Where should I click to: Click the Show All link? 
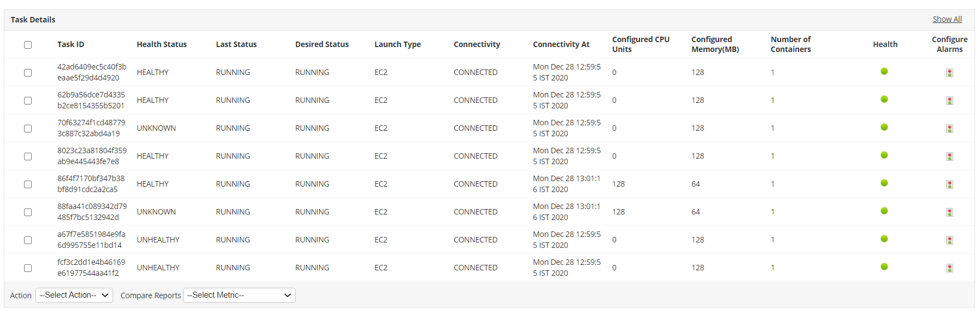tap(947, 19)
